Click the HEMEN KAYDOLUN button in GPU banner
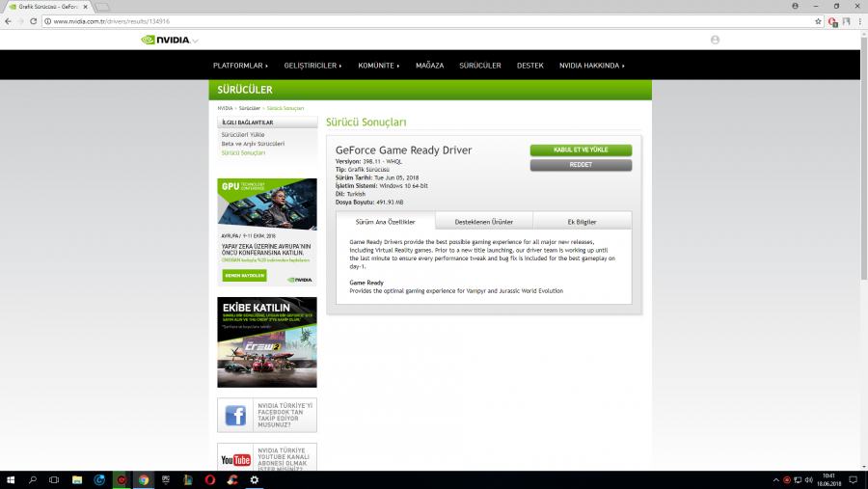 tap(244, 275)
